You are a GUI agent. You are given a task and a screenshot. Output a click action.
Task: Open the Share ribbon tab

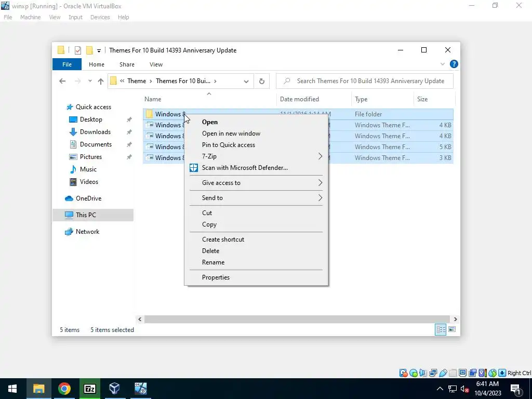[x=127, y=64]
